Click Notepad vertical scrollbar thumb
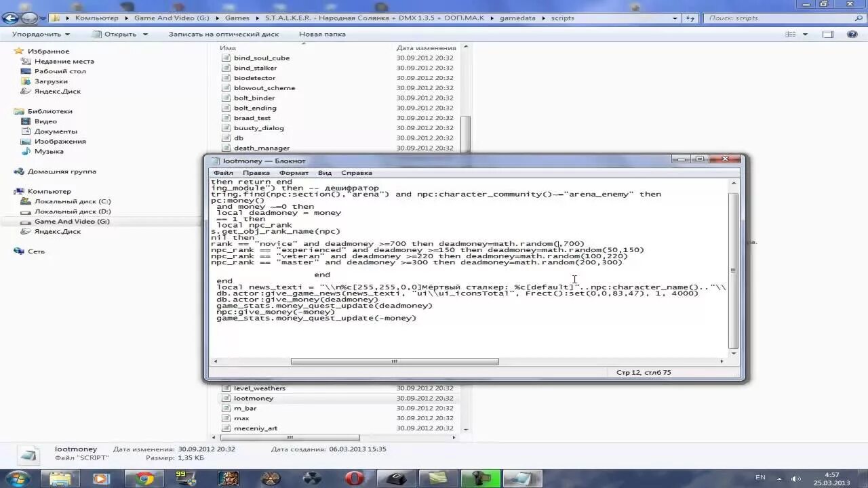 [733, 270]
